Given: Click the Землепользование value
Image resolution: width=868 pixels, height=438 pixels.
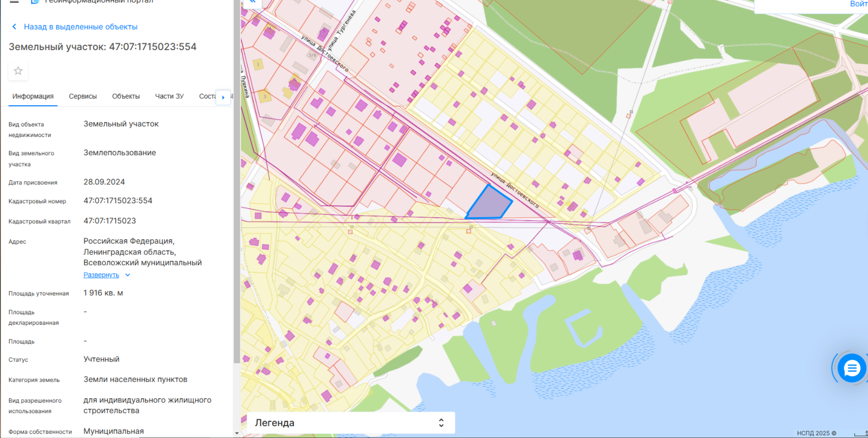Looking at the screenshot, I should pos(120,153).
